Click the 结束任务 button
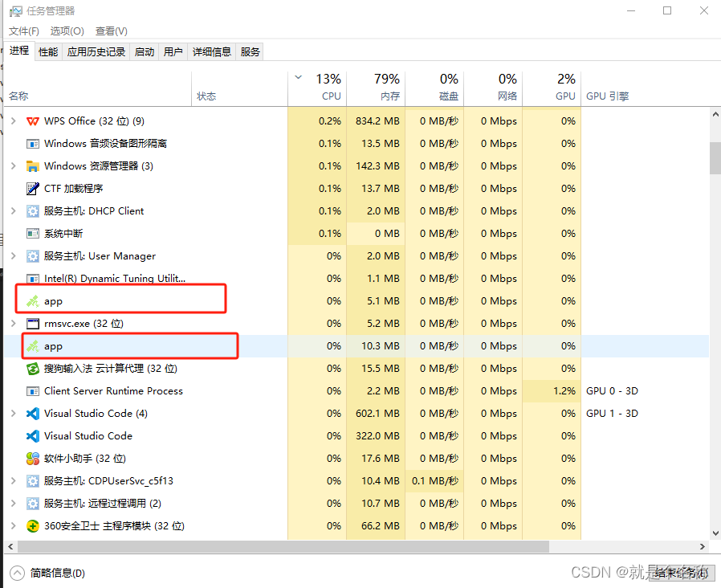Image resolution: width=721 pixels, height=588 pixels. [682, 574]
